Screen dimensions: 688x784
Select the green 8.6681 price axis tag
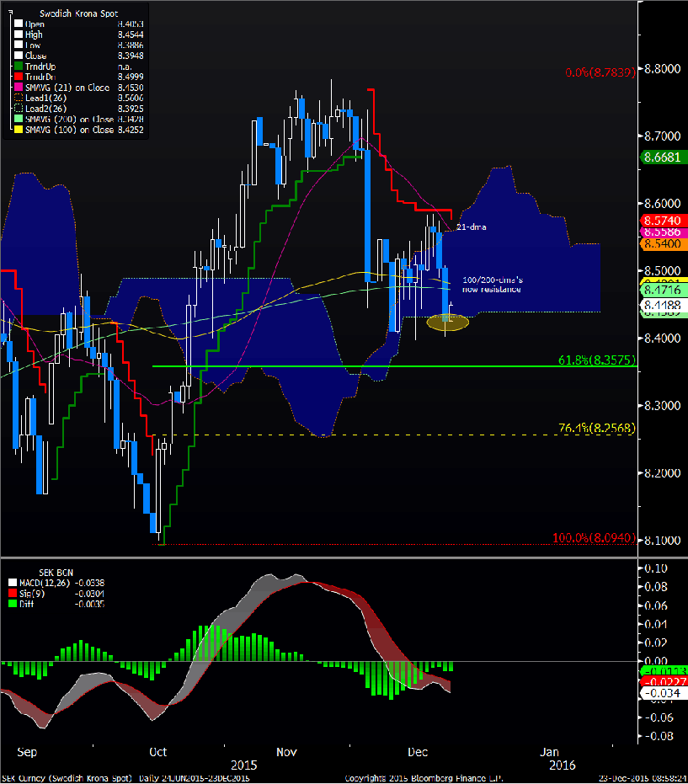pos(660,157)
